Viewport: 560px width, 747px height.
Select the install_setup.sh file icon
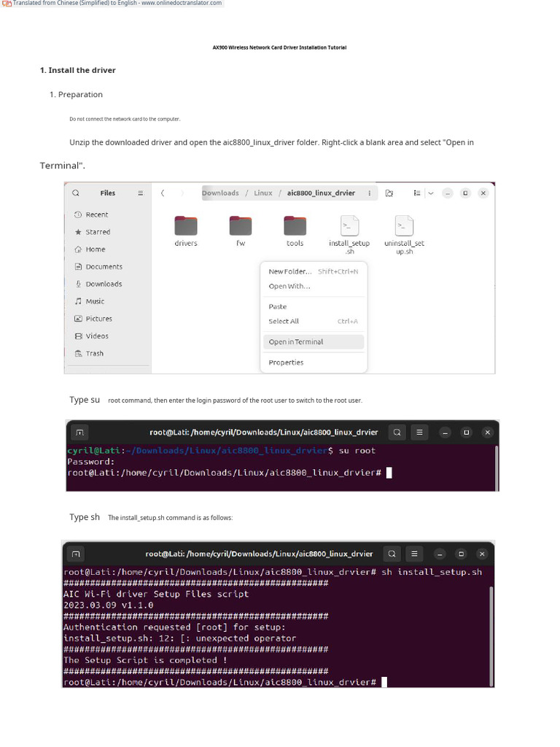tap(349, 226)
